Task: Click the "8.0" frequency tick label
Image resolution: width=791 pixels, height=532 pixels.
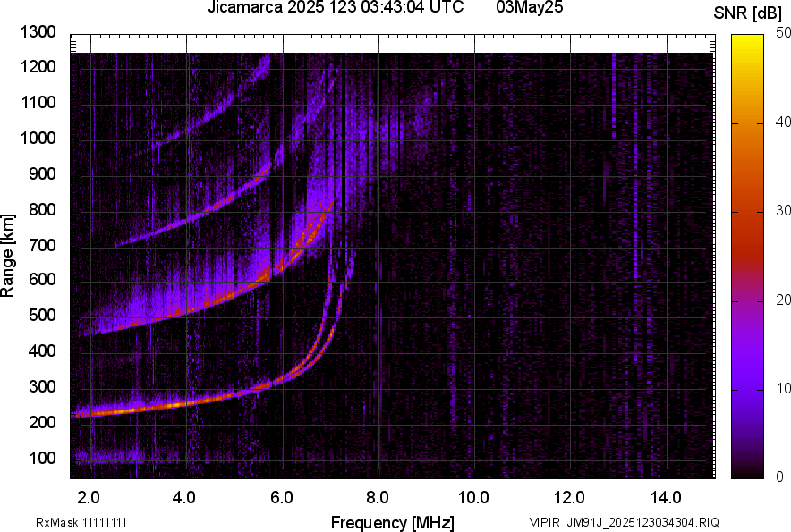Action: [x=378, y=497]
